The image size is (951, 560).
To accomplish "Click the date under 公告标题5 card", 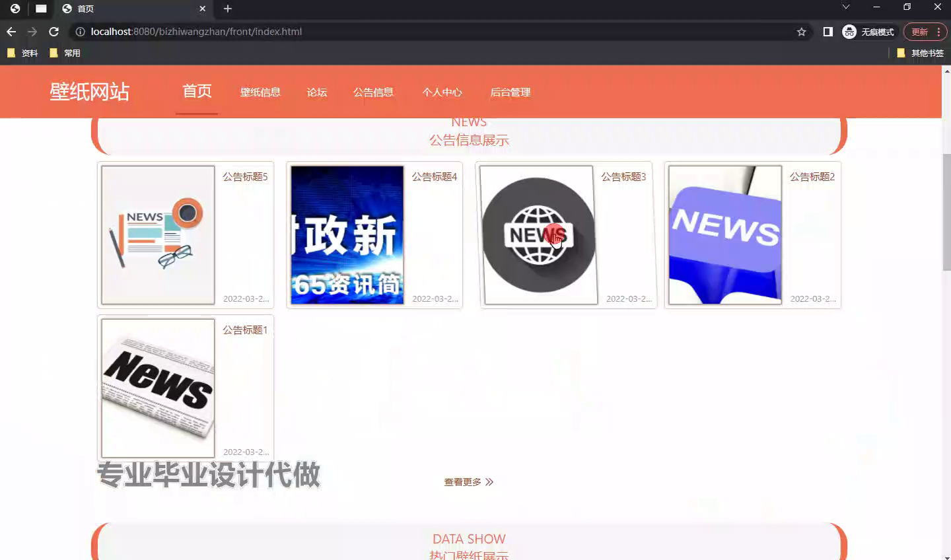I will coord(246,298).
